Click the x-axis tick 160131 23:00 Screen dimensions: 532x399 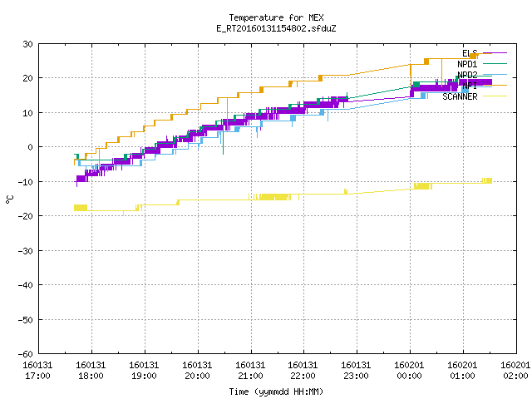356,371
